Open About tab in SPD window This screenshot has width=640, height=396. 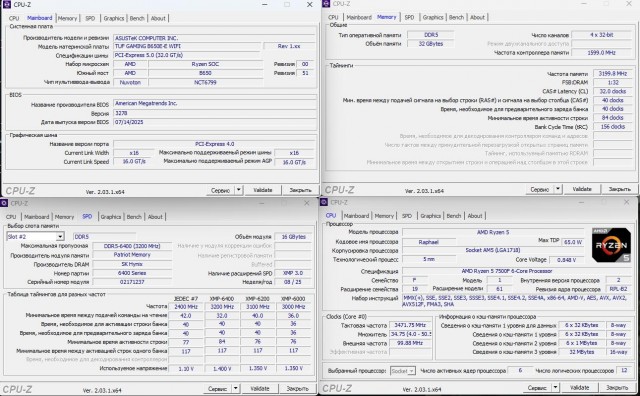(155, 217)
